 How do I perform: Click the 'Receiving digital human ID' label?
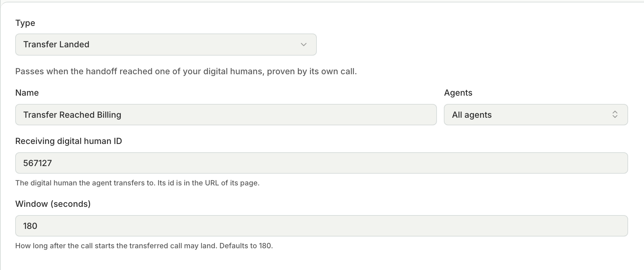pyautogui.click(x=69, y=141)
